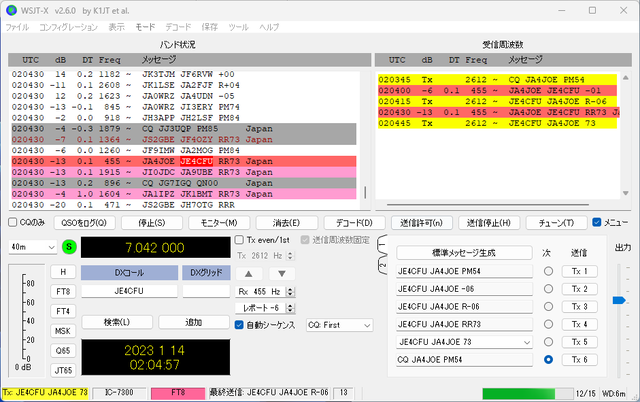Select next radio for JE4CFU JA4JOE RR73
640x402 pixels.
tap(548, 324)
